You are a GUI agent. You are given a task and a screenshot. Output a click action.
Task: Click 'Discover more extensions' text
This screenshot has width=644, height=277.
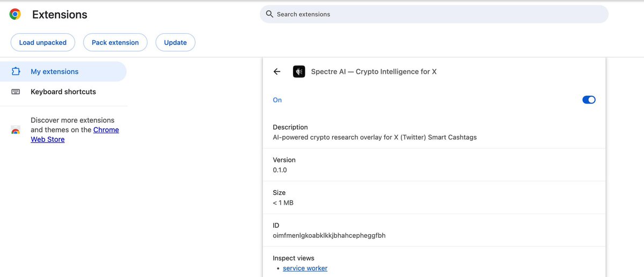pos(72,120)
